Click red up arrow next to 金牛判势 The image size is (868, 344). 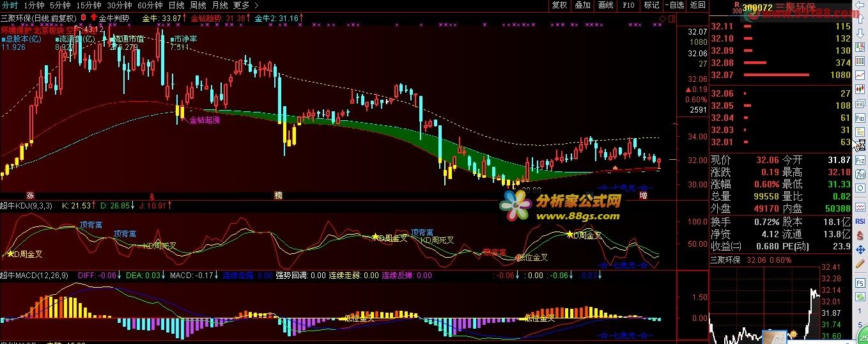pos(93,18)
